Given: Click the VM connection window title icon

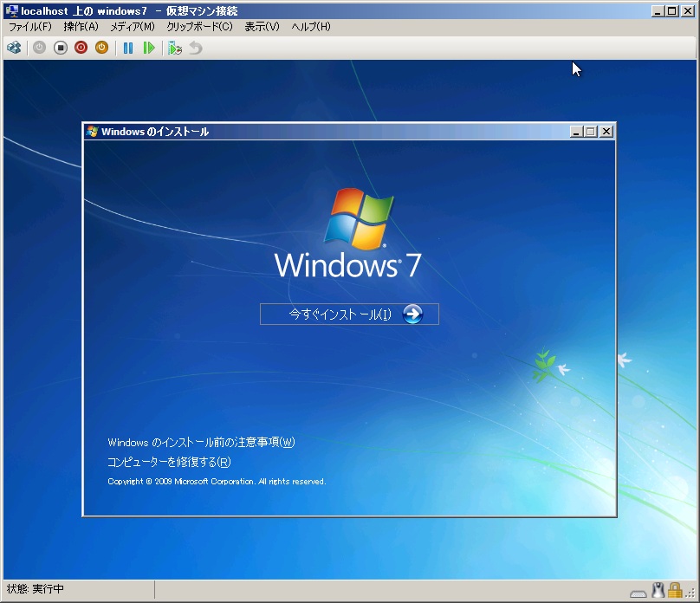Looking at the screenshot, I should (12, 10).
